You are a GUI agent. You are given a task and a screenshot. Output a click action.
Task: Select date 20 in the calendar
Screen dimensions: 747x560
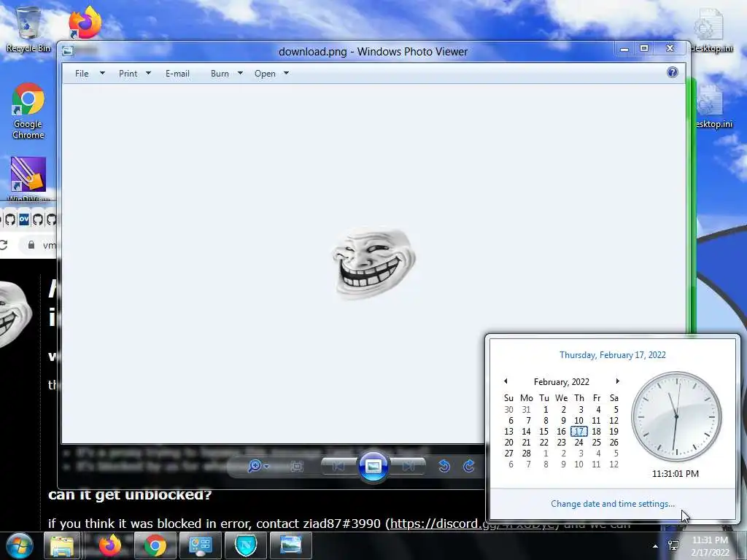pyautogui.click(x=508, y=443)
